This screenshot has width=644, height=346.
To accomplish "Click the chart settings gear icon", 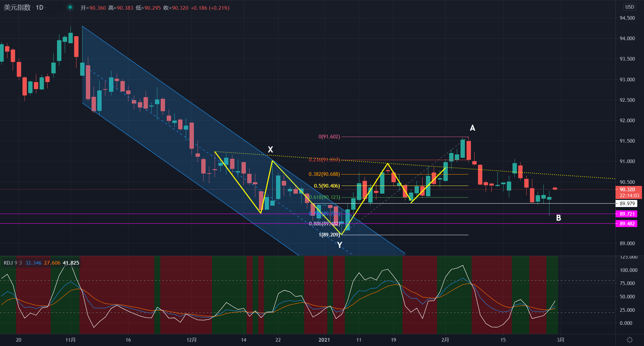I will (630, 340).
